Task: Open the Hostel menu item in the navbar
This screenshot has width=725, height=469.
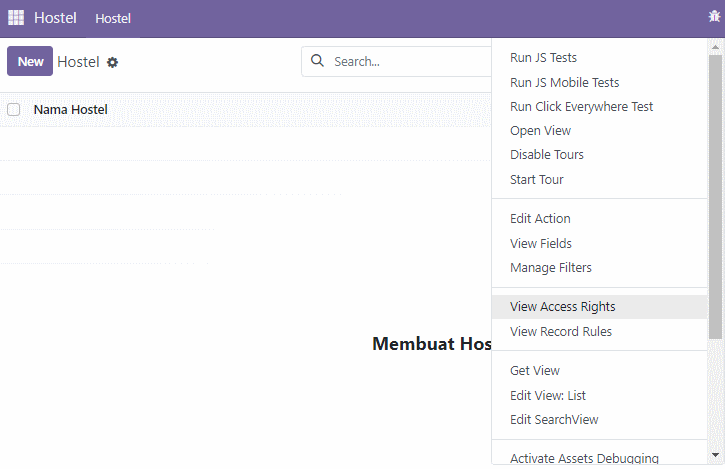Action: pos(113,19)
